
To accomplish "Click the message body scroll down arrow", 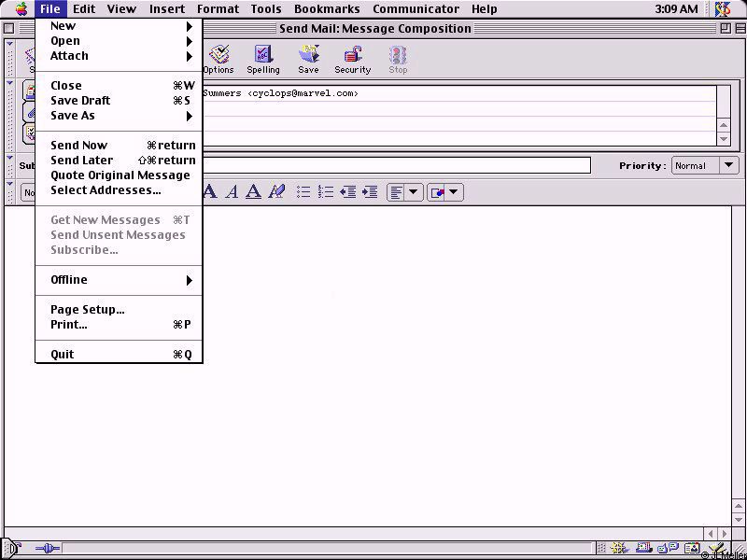I will coord(738,519).
